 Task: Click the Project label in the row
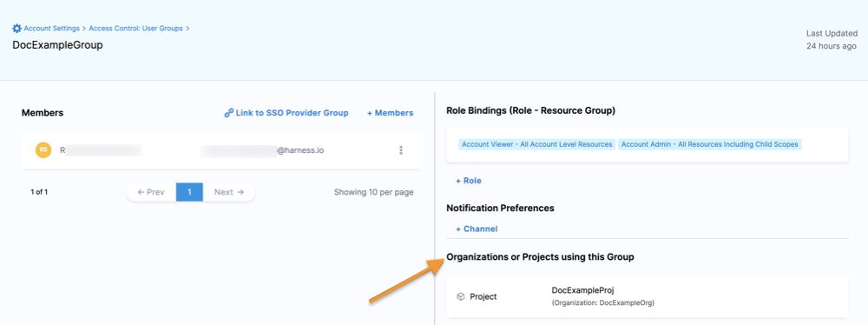point(483,296)
